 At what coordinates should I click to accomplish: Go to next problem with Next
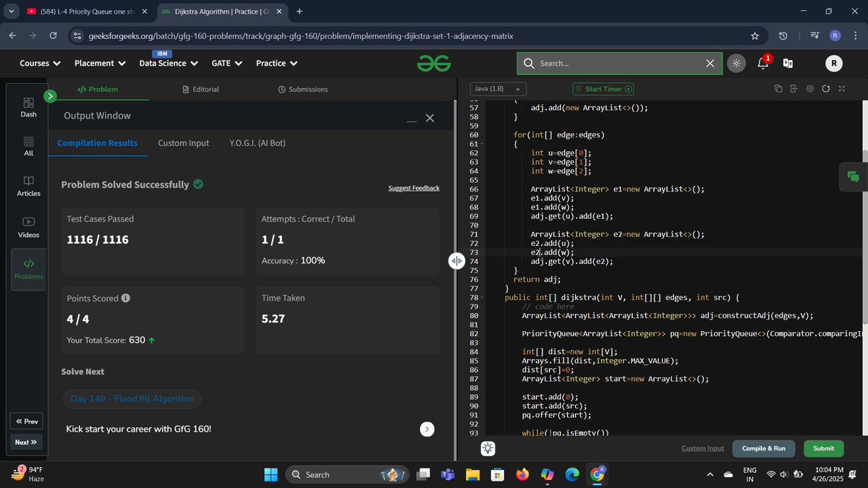tap(26, 442)
